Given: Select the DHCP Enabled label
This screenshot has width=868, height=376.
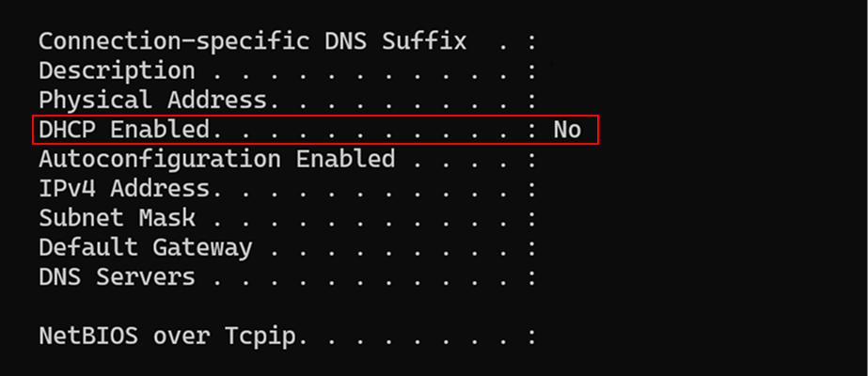Looking at the screenshot, I should 124,130.
